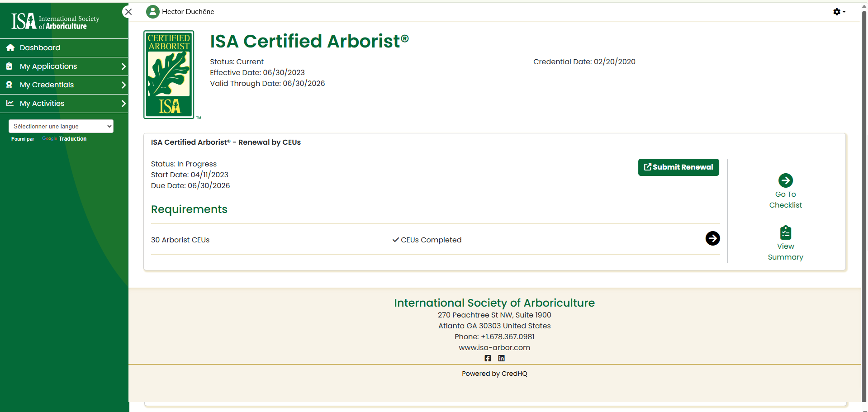The width and height of the screenshot is (868, 412).
Task: Select My Credentials menu item
Action: [47, 85]
